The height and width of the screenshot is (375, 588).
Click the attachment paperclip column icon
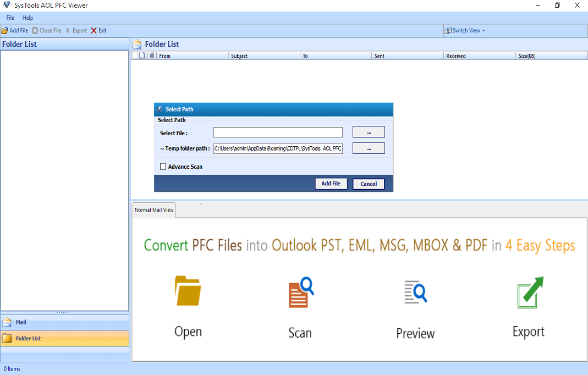tap(152, 56)
